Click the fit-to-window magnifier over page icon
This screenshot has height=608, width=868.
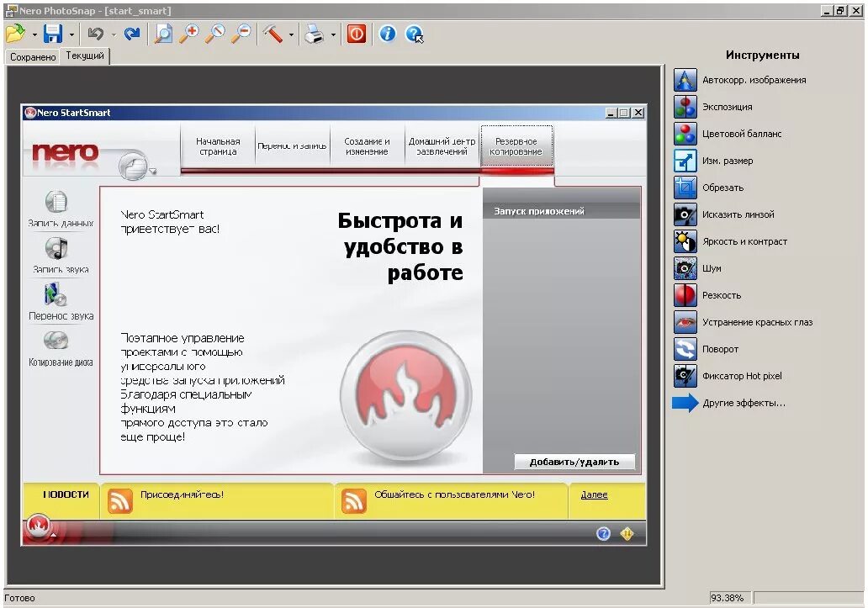(163, 34)
